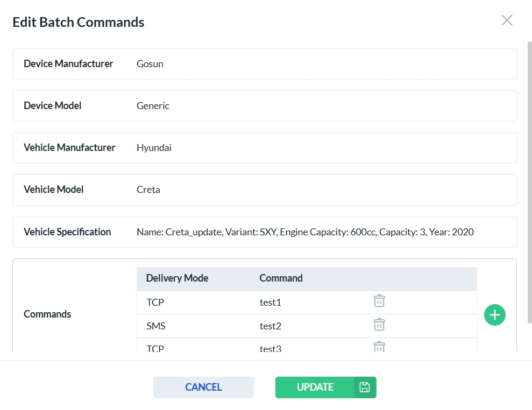Click the Delivery Mode column header
532x410 pixels.
click(x=177, y=278)
